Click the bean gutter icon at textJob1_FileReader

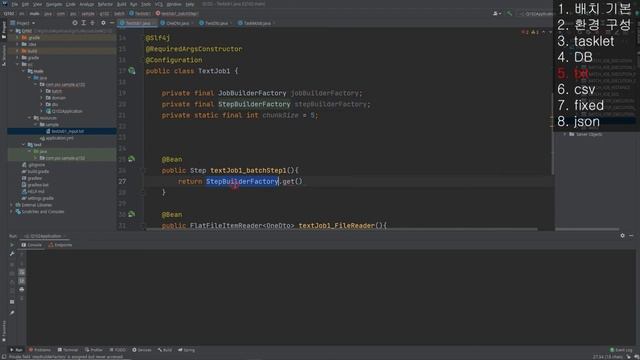tap(131, 214)
